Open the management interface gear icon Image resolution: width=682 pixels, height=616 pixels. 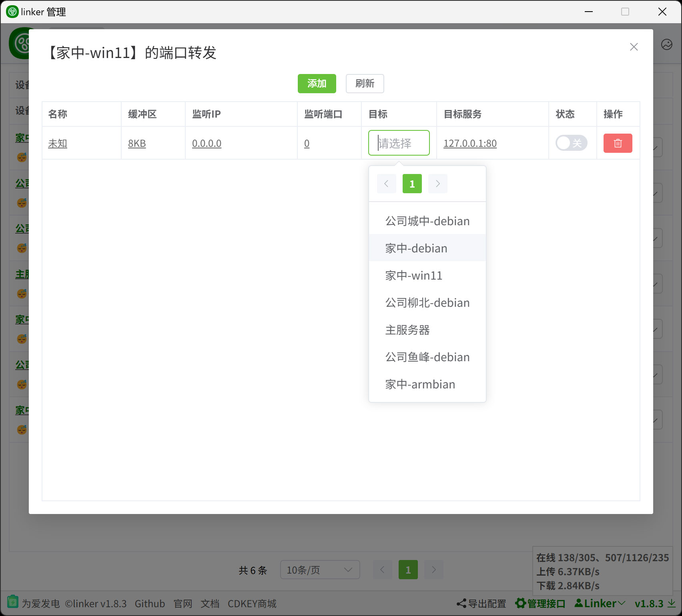(x=520, y=603)
